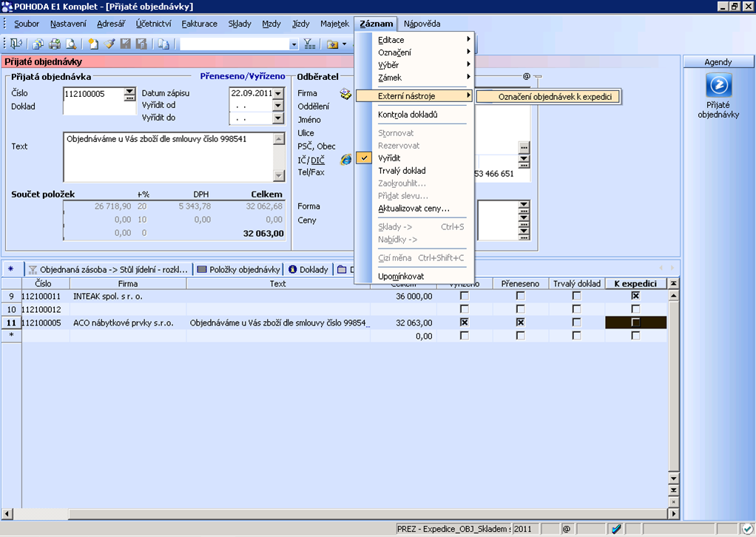756x537 pixels.
Task: Open the Přijaté objednávky agenda icon
Action: [x=718, y=85]
